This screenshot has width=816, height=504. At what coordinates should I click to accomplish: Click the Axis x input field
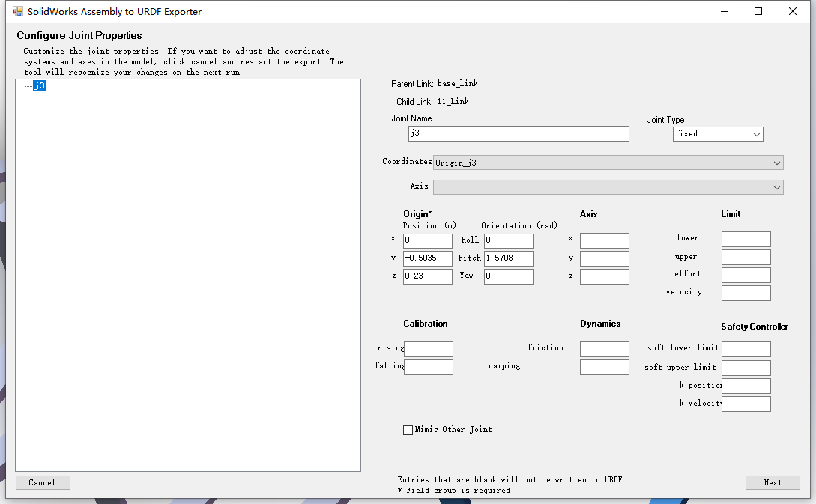604,240
